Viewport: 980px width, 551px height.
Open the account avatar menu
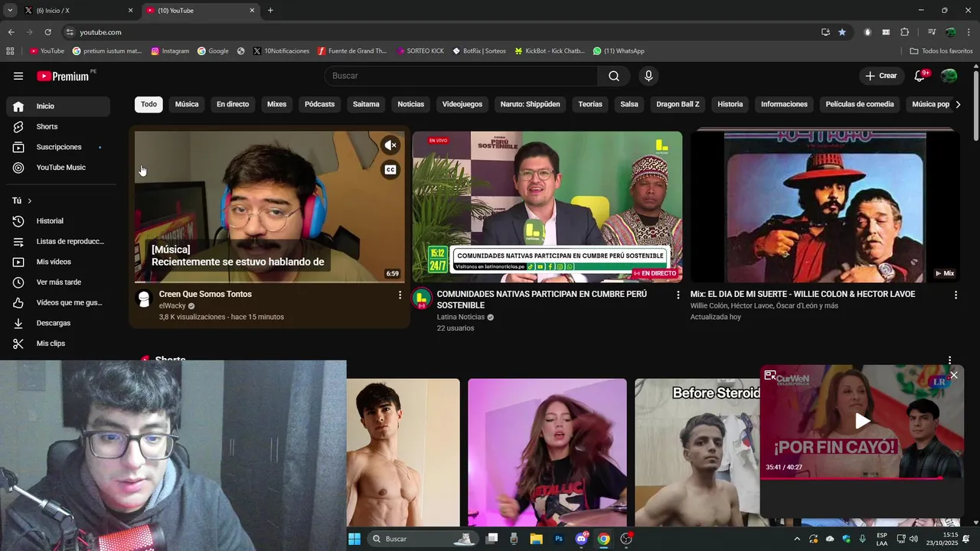(949, 76)
